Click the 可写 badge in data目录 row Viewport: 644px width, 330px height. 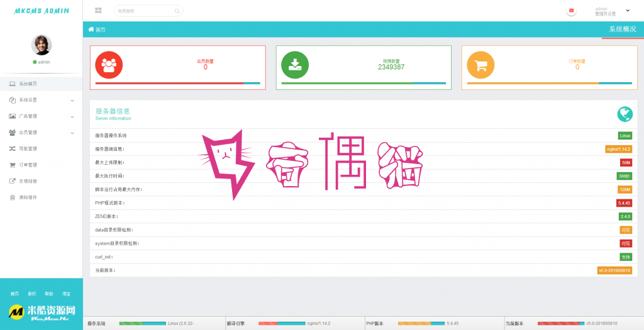(x=626, y=230)
